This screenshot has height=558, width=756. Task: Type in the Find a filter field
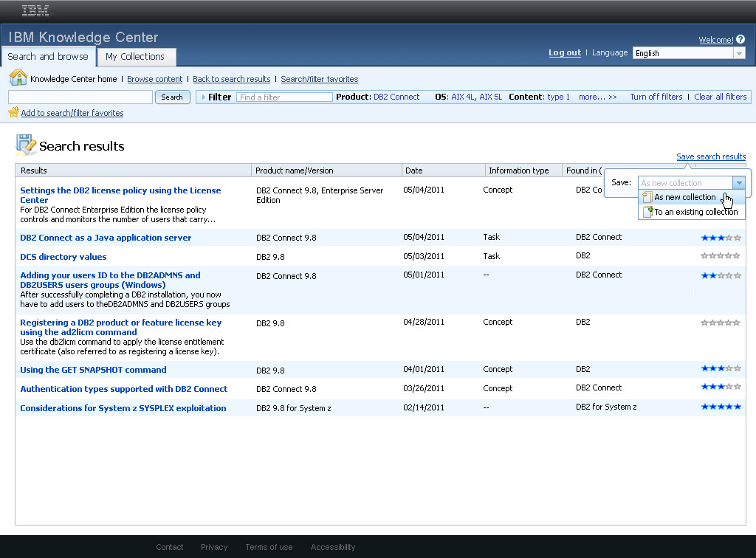[x=284, y=97]
